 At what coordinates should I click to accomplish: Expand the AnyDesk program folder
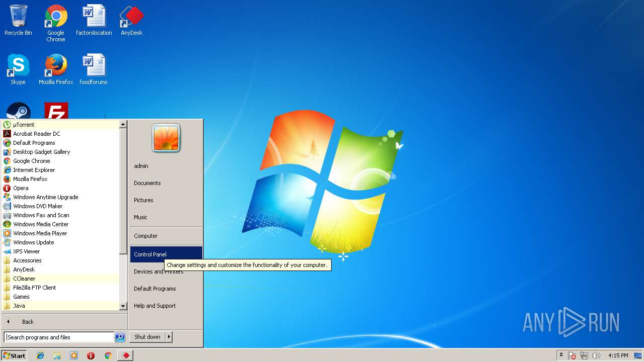[60, 269]
